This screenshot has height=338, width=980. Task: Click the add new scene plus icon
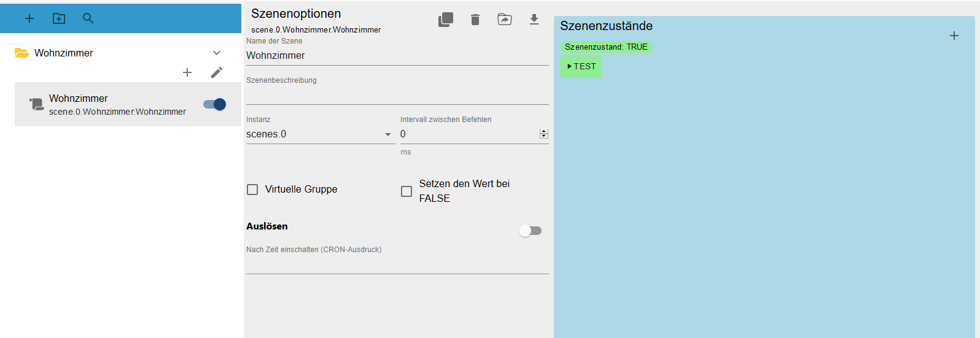click(x=29, y=18)
